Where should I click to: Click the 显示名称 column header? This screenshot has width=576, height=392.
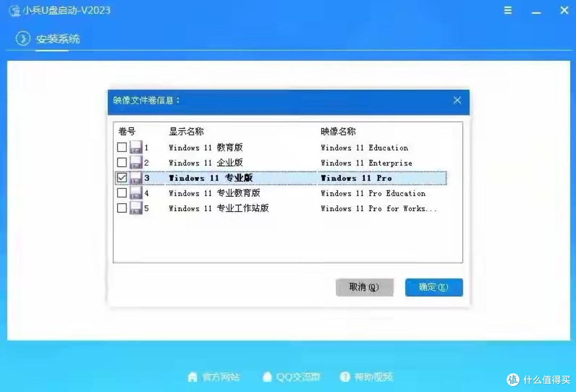tap(186, 131)
